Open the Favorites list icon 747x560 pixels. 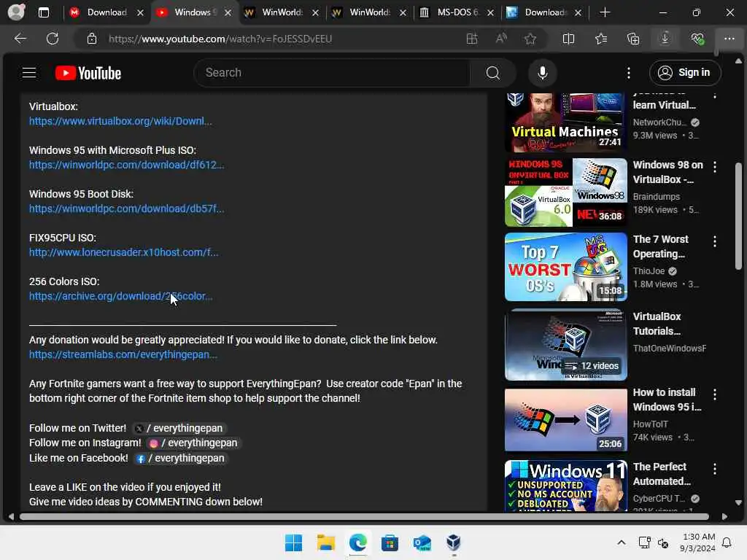pos(601,39)
